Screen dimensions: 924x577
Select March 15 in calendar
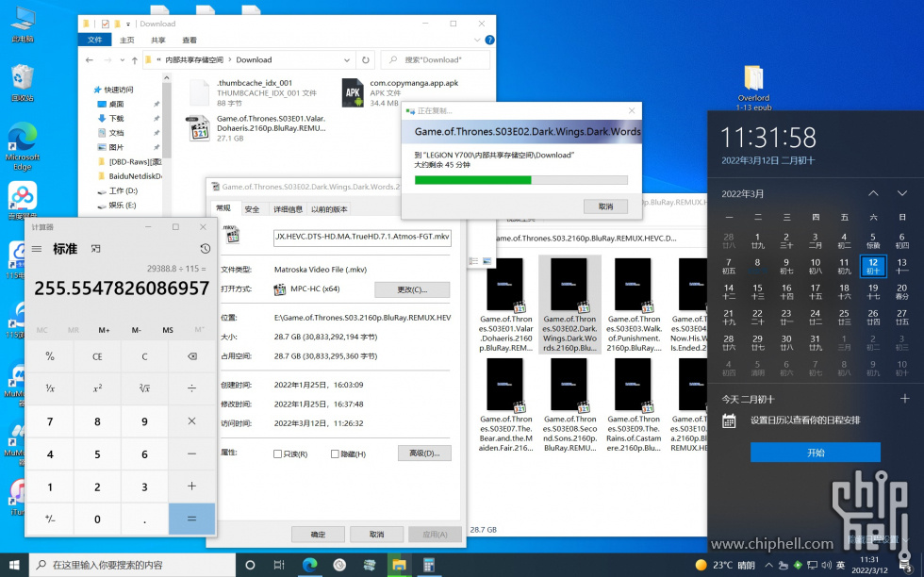coord(757,291)
